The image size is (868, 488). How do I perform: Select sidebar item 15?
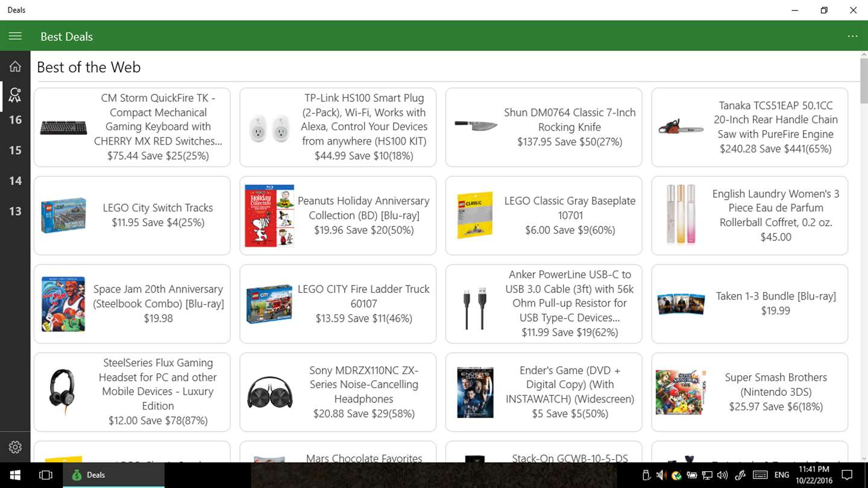click(x=15, y=150)
